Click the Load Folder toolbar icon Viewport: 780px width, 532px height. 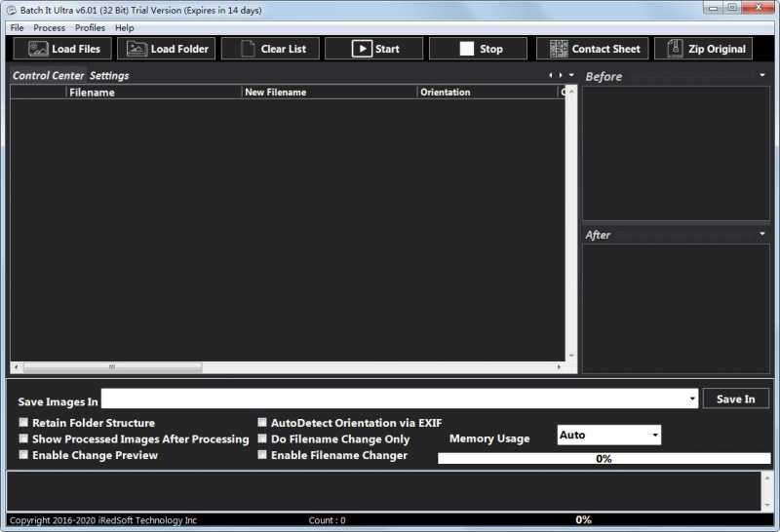click(137, 49)
